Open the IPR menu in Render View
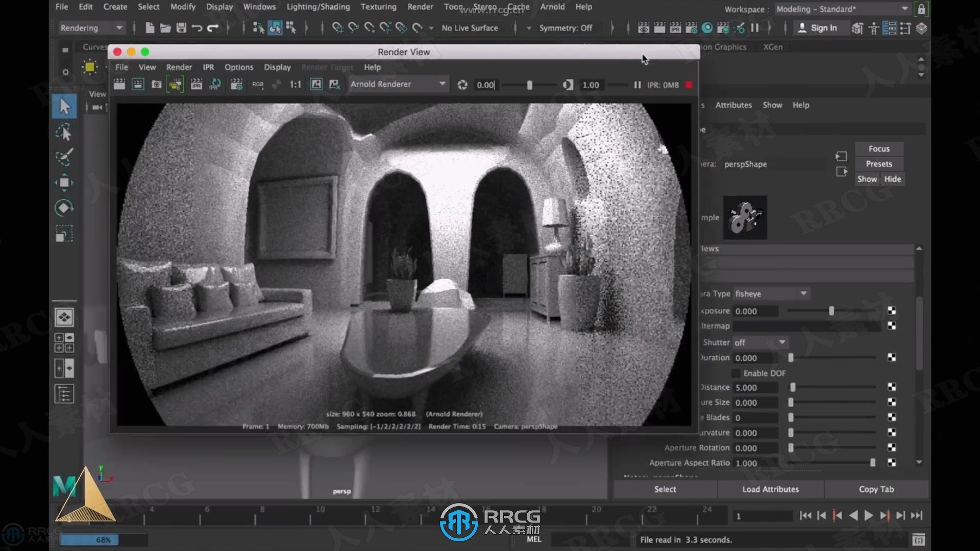Viewport: 980px width, 551px height. [x=208, y=67]
